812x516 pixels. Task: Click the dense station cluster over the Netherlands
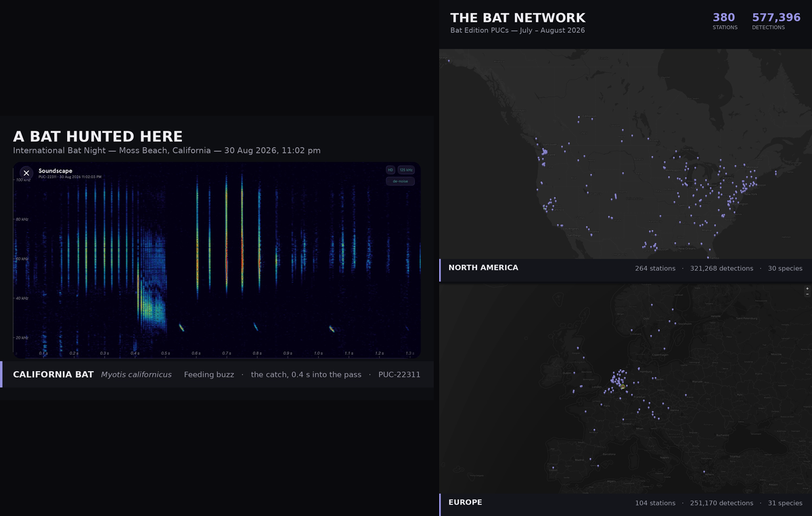point(617,379)
